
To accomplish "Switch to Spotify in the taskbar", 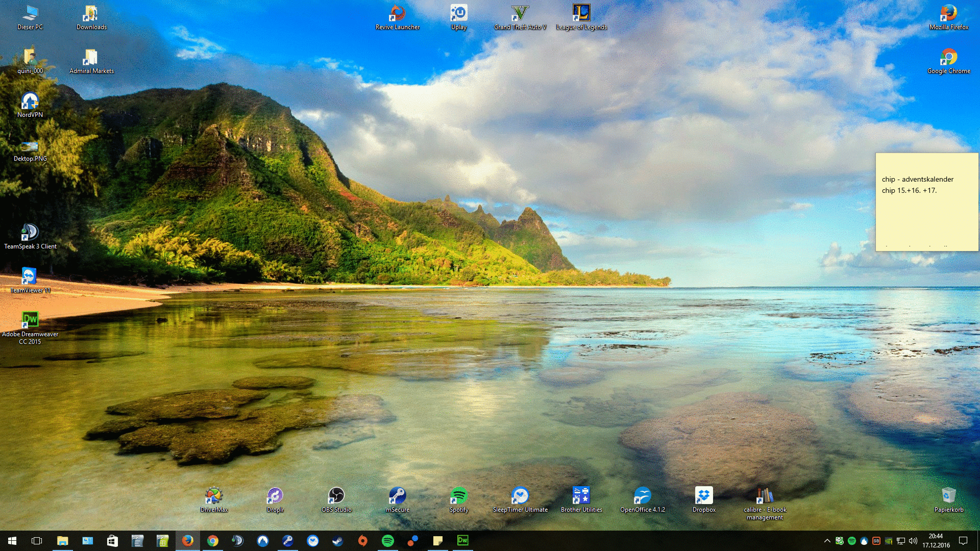I will click(387, 541).
